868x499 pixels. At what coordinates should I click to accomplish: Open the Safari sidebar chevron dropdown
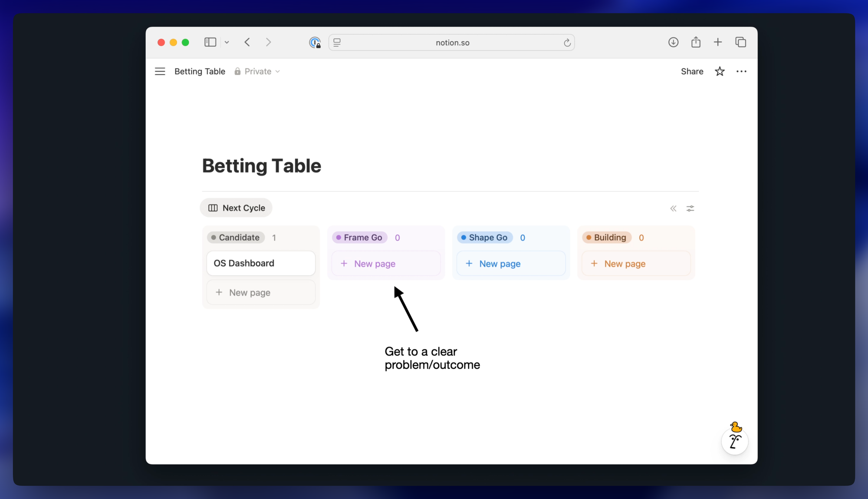(x=227, y=43)
